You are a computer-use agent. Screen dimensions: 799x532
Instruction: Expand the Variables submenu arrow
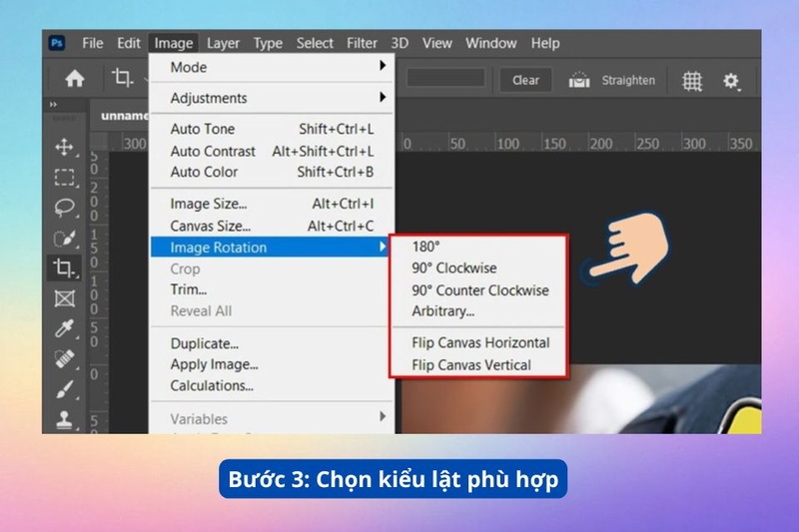(383, 417)
